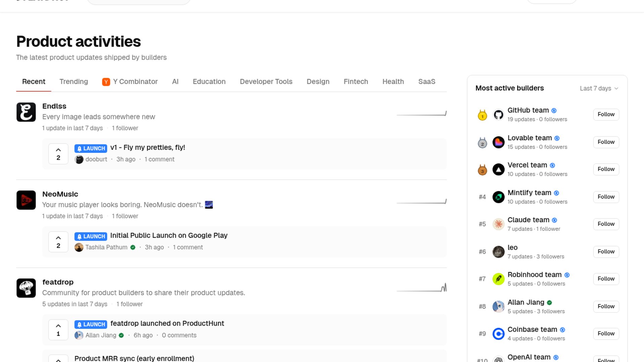Open the Endlss product logo icon
The image size is (644, 362).
[26, 112]
